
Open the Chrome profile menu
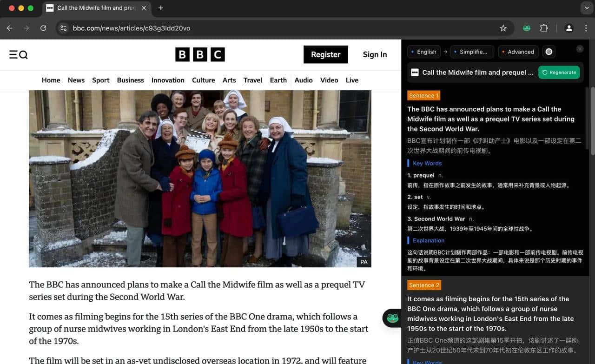point(569,28)
